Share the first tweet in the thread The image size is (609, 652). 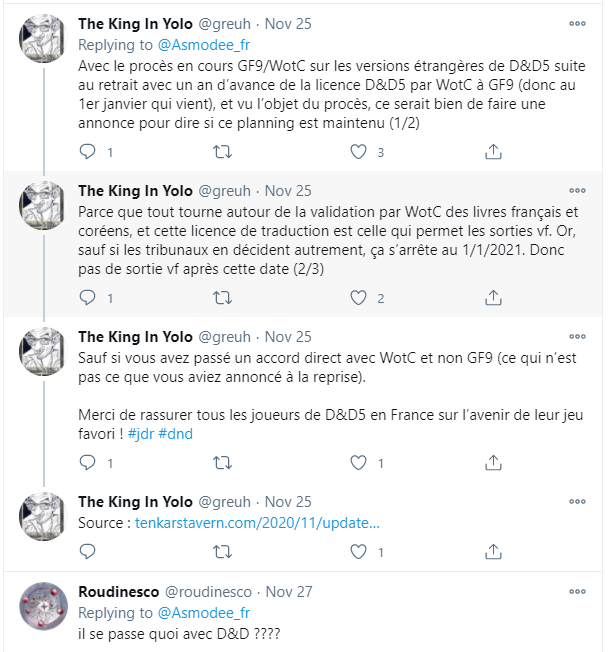point(492,152)
